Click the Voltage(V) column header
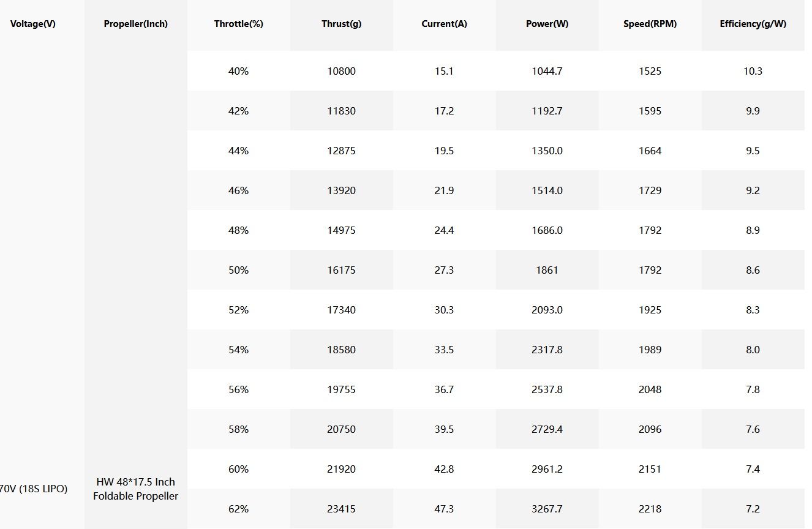This screenshot has width=812, height=529. [33, 24]
